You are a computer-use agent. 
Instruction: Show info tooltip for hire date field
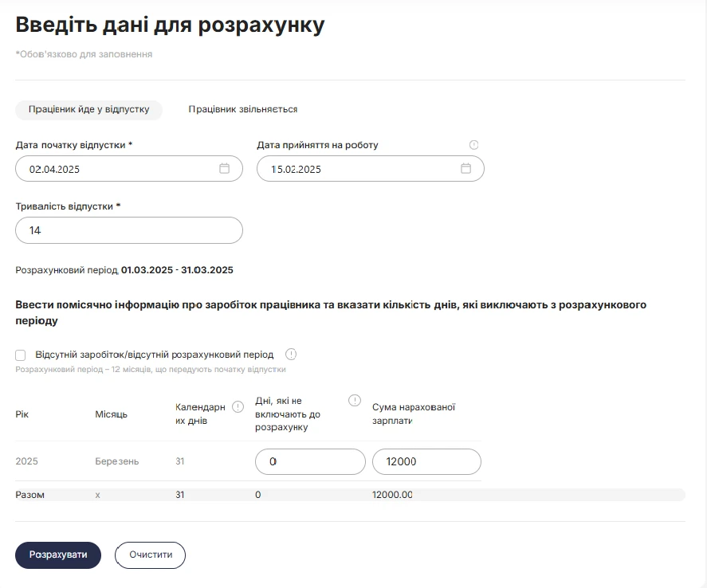(473, 145)
